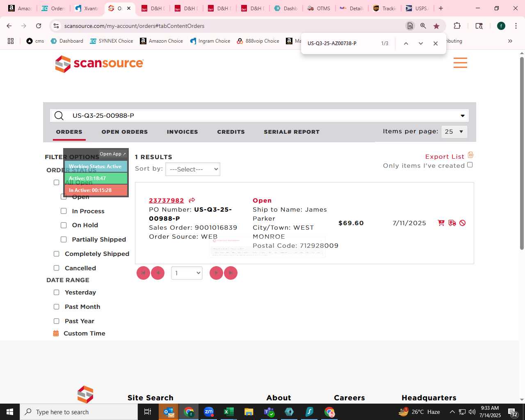Image resolution: width=525 pixels, height=420 pixels.
Task: Close the find bar
Action: point(436,43)
